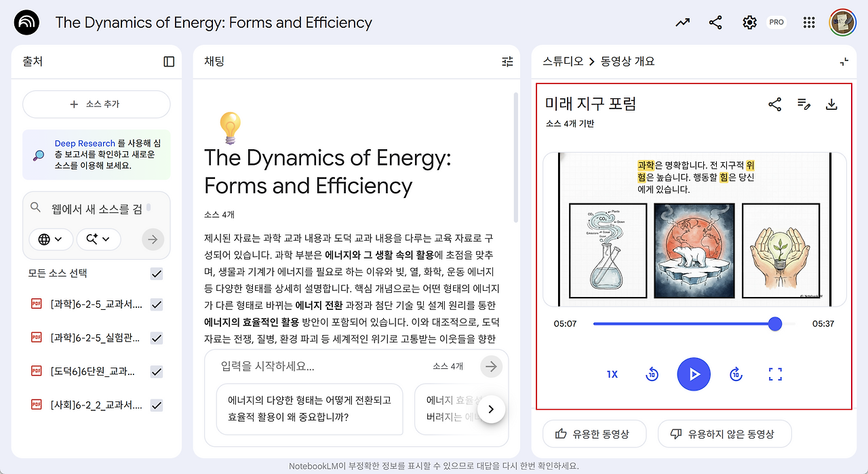Submit source search arrow button
Screen dimensions: 868x474
point(153,239)
